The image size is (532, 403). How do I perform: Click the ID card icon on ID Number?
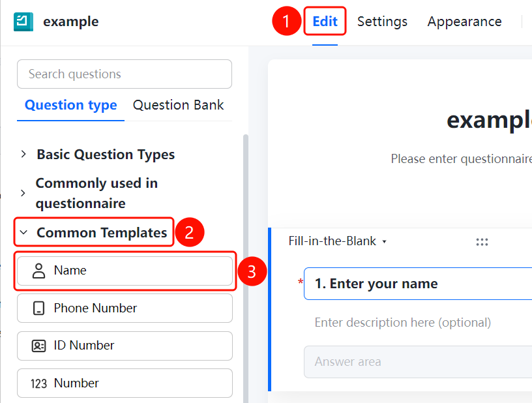click(38, 346)
